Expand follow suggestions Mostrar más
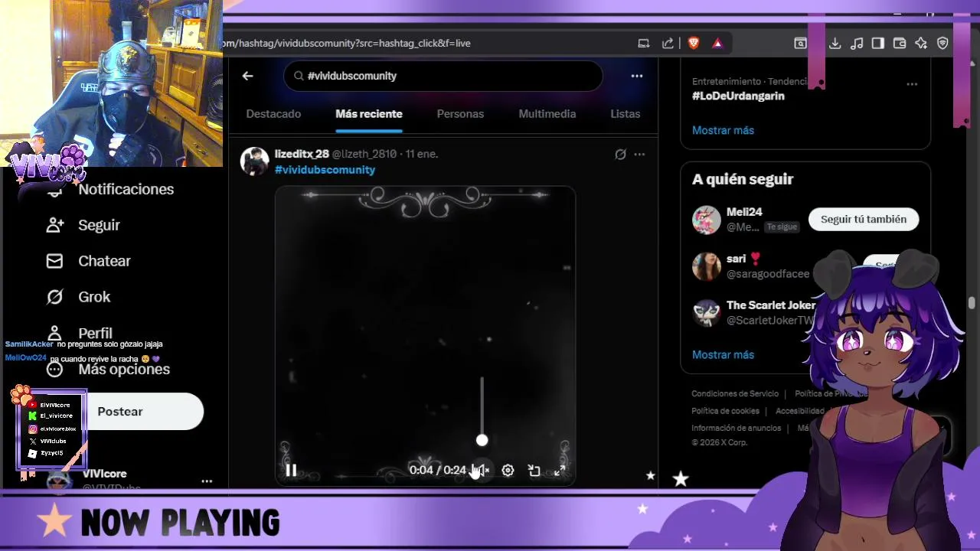 click(x=723, y=355)
